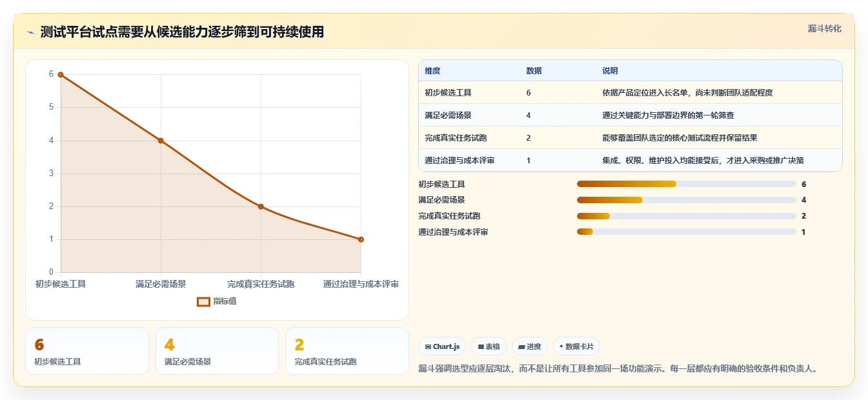Click the 数据 table column header

click(534, 70)
